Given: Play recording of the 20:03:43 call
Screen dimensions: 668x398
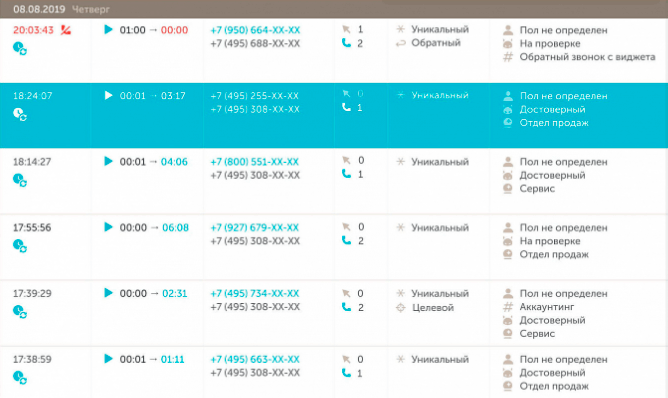Looking at the screenshot, I should (109, 29).
